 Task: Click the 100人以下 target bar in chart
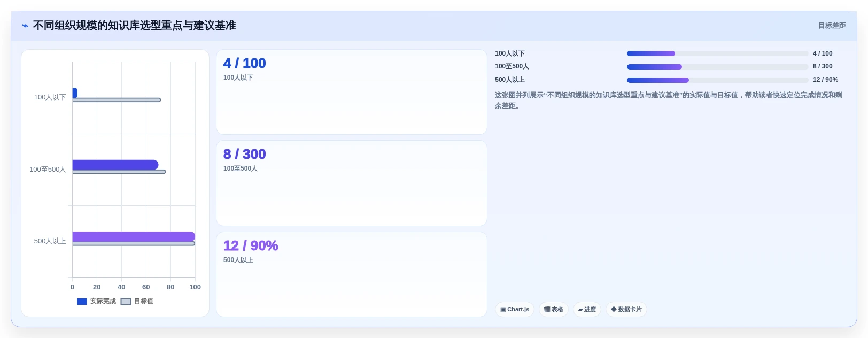(117, 100)
